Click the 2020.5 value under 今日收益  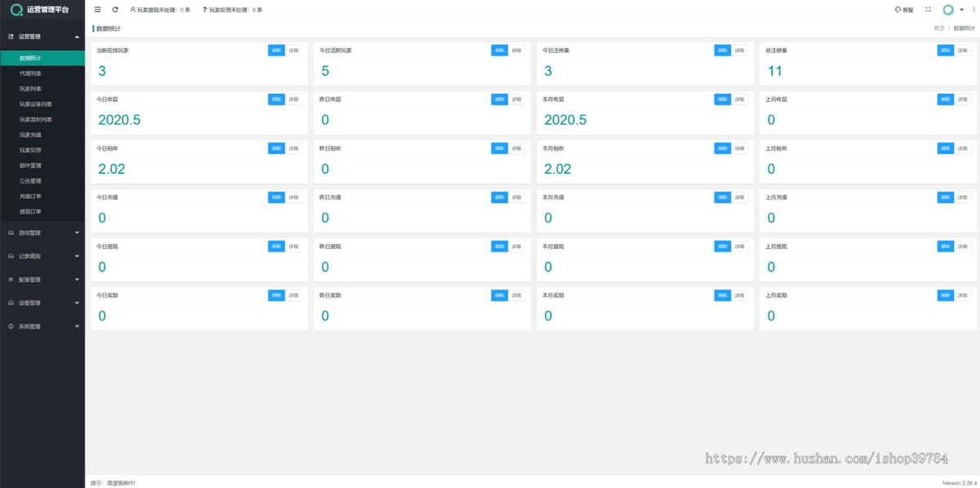(119, 120)
